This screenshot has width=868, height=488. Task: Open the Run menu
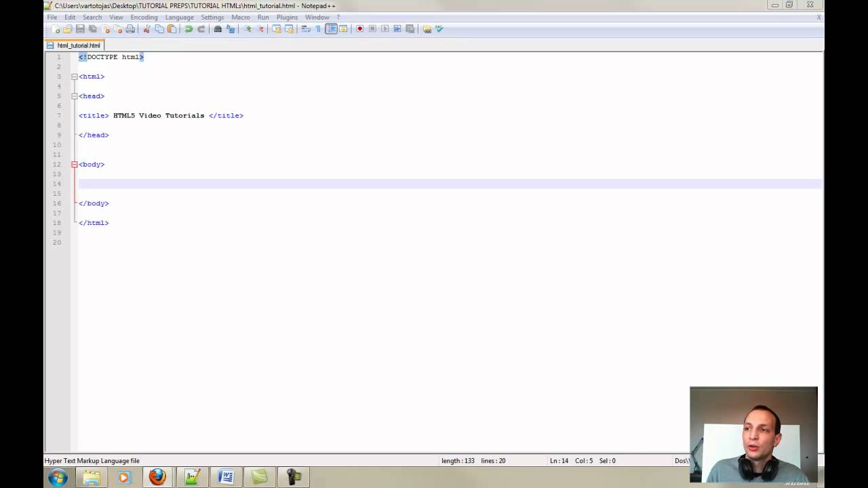[263, 17]
